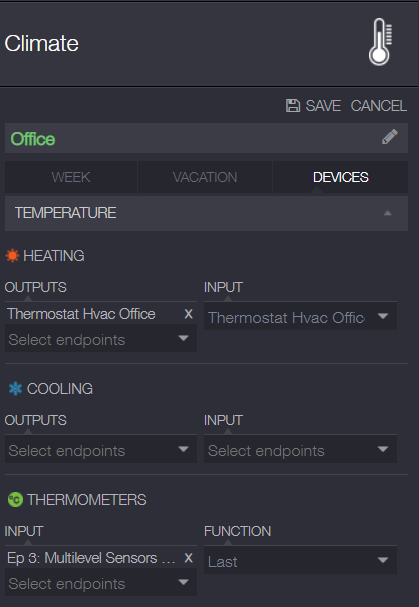Open heating outputs Select endpoints dropdown
The image size is (419, 607).
[101, 339]
